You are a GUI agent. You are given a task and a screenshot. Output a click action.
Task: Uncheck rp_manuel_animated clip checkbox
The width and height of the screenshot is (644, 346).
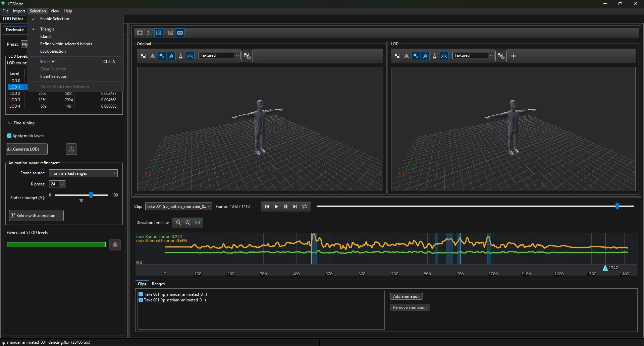(141, 294)
